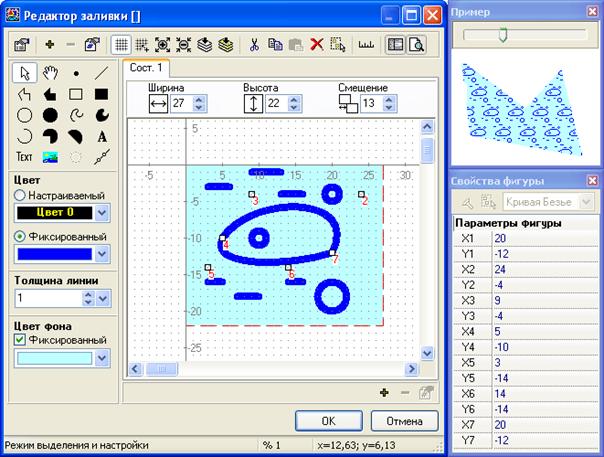This screenshot has height=457, width=604.
Task: Click the scissors cut icon
Action: click(254, 44)
